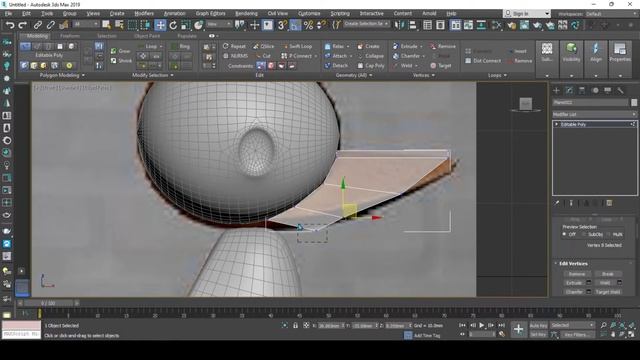Open the Curve Editor icon
This screenshot has width=640, height=360.
coord(468,25)
